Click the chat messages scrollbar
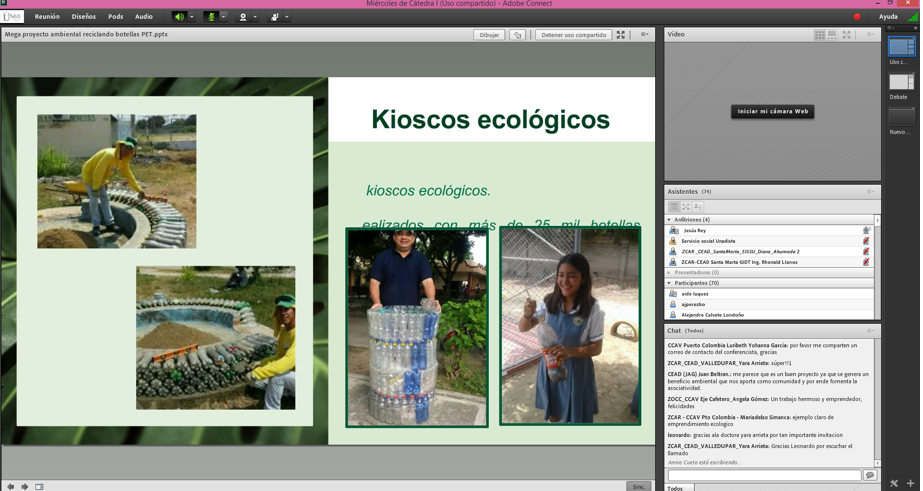The width and height of the screenshot is (923, 491). tap(878, 403)
